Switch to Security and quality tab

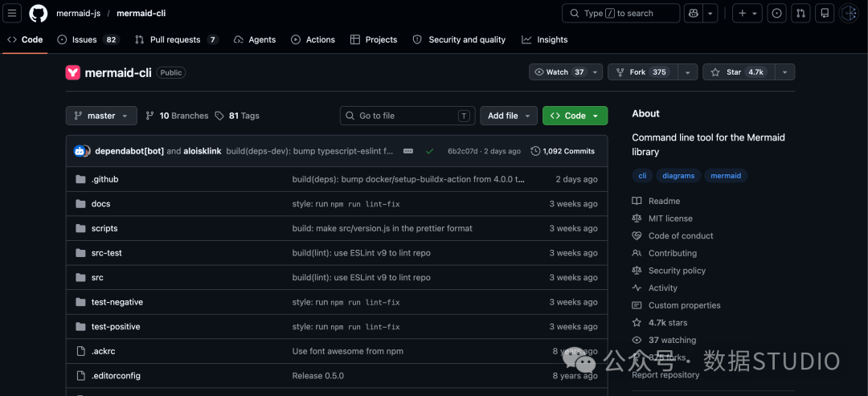pos(460,40)
